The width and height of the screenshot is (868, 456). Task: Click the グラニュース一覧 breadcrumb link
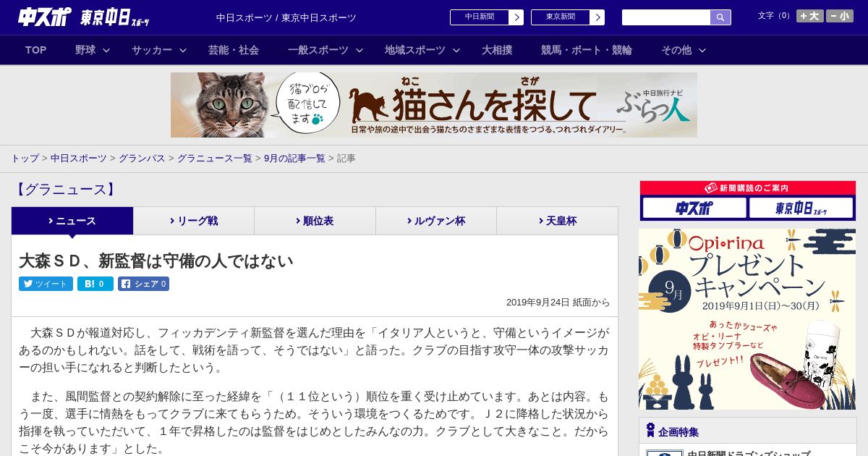pyautogui.click(x=215, y=158)
